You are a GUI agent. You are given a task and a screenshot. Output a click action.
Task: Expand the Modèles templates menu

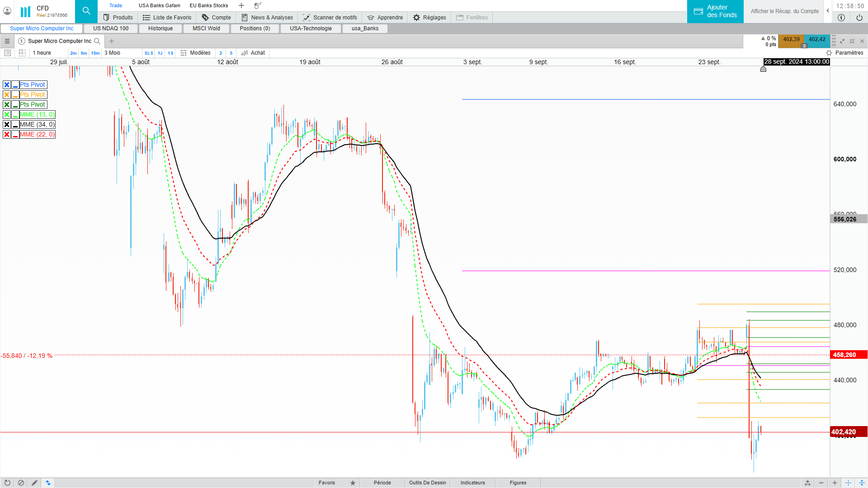point(195,53)
